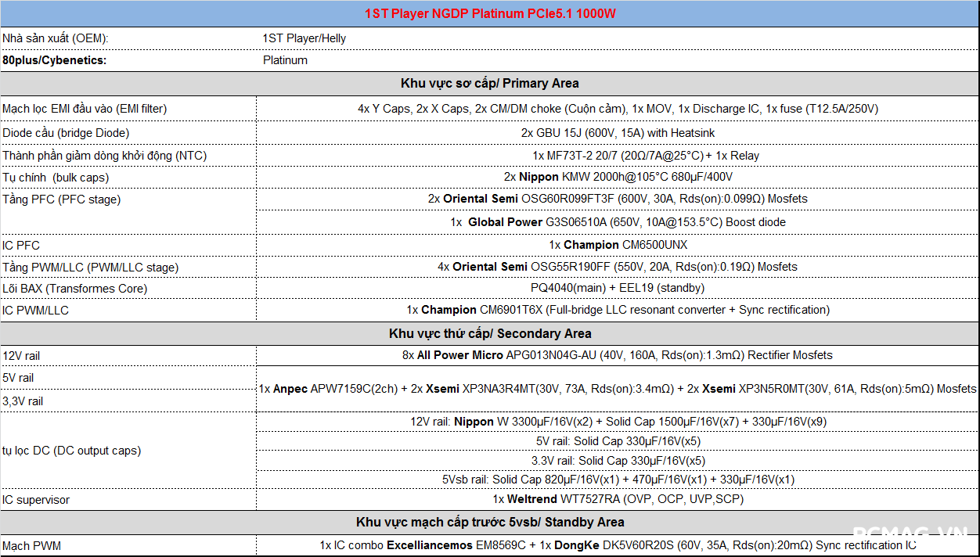Screen dimensions: 980x557
Task: Click the Secondary Area section header
Action: pyautogui.click(x=489, y=333)
